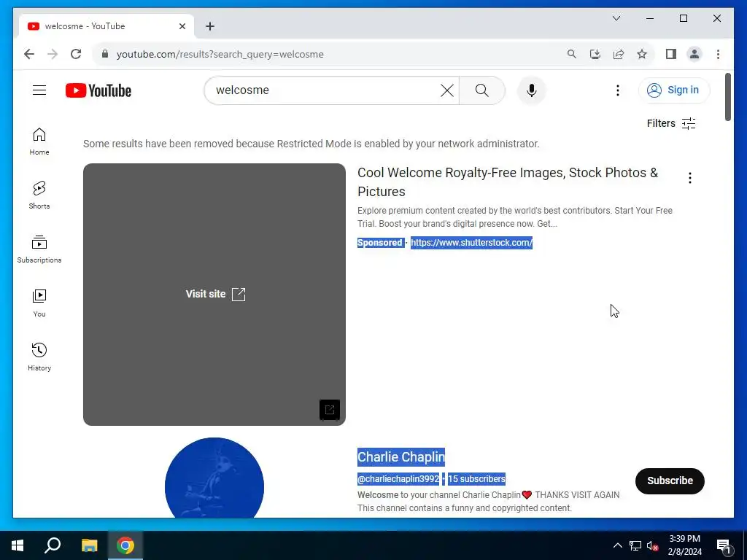Open the Windows Start menu
The height and width of the screenshot is (560, 747).
coord(18,545)
